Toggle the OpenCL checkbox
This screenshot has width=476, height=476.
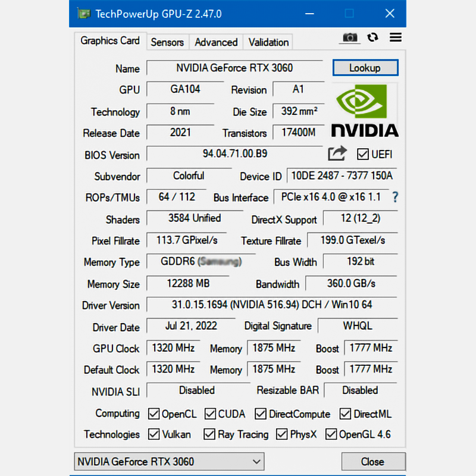point(154,414)
